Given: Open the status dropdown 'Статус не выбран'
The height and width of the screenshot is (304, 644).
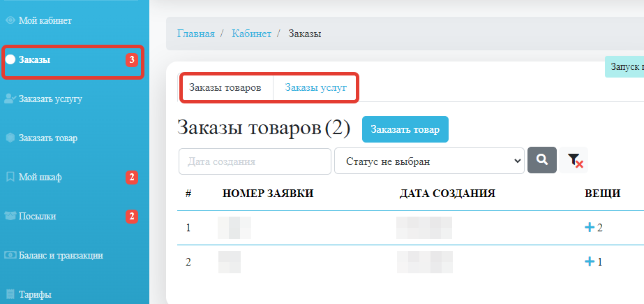Looking at the screenshot, I should 429,161.
